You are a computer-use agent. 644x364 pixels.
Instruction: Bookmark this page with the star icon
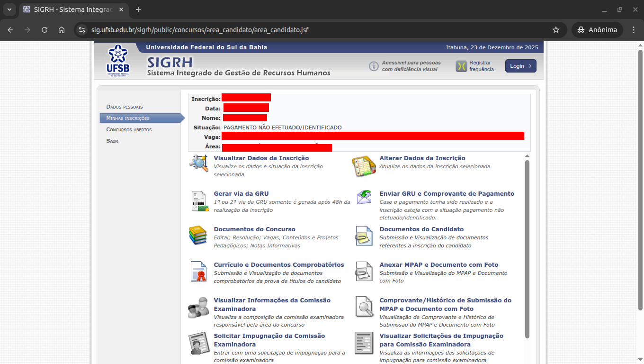point(556,30)
